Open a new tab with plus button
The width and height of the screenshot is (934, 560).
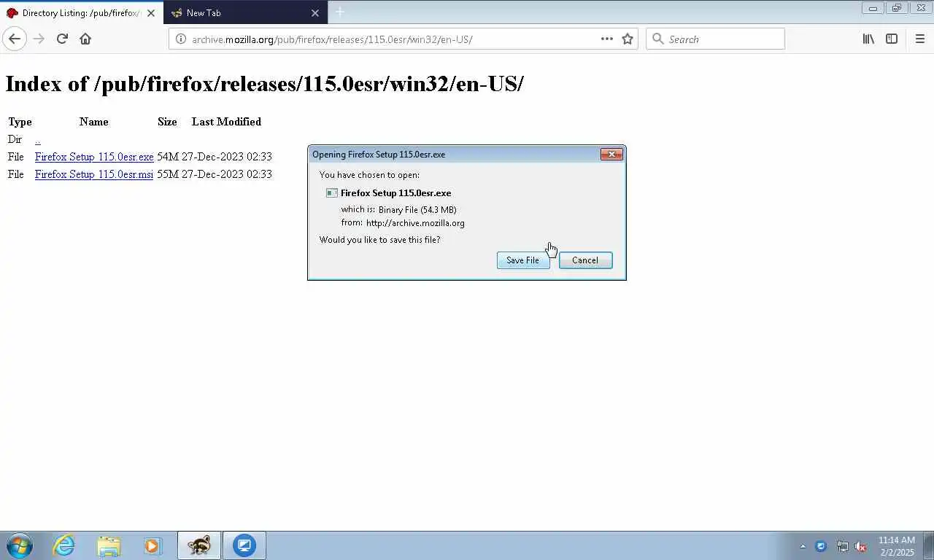coord(340,12)
